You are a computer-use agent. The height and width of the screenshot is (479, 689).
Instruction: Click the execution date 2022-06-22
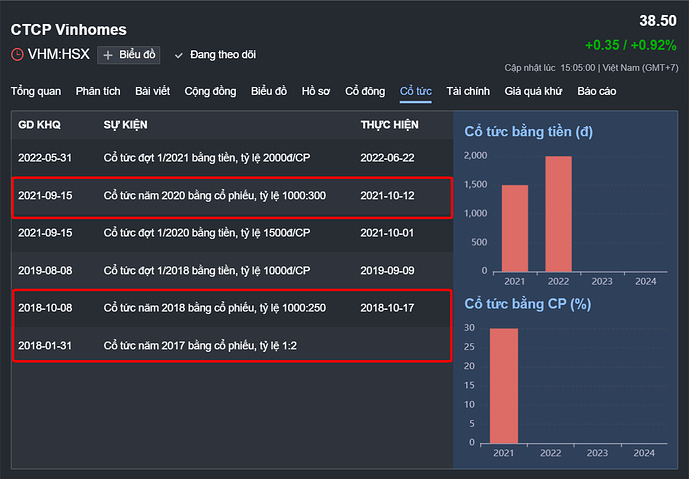(388, 158)
